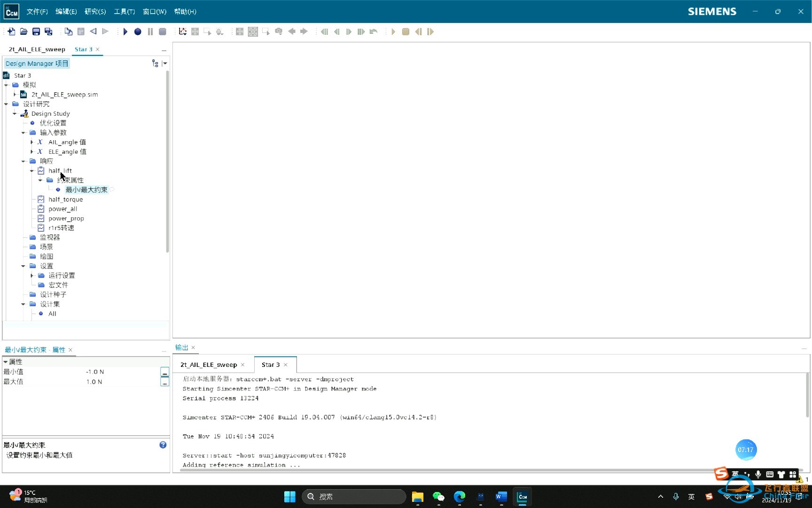Open the 最小值 property editor button

pyautogui.click(x=164, y=372)
